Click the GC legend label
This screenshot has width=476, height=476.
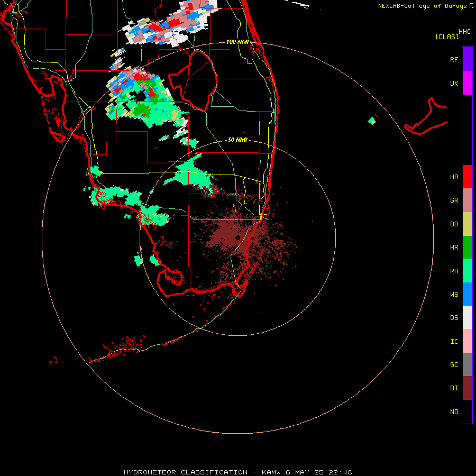point(454,364)
